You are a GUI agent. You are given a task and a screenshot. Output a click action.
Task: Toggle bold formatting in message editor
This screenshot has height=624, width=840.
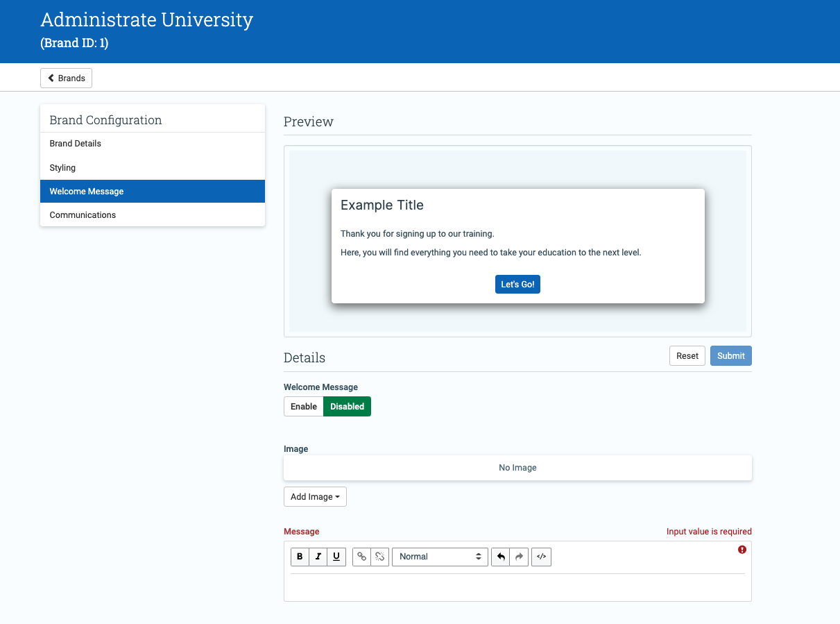[x=300, y=557]
